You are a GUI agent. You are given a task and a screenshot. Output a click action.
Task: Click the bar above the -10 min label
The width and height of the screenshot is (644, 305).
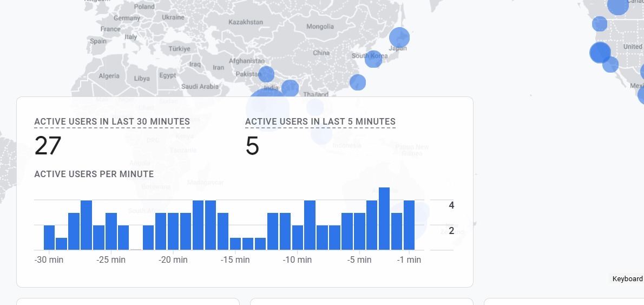(x=298, y=237)
